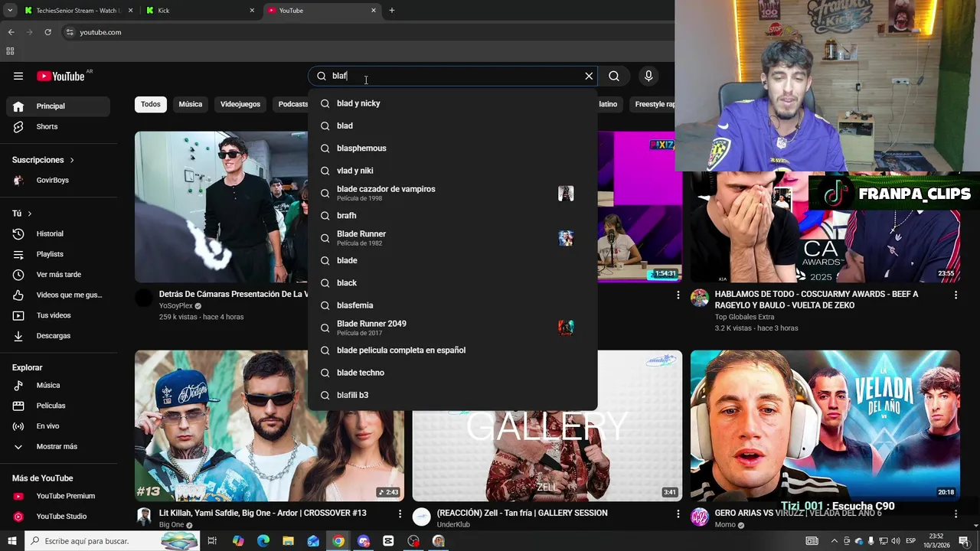Open the browser tab search dropdown
The height and width of the screenshot is (551, 980).
click(10, 11)
